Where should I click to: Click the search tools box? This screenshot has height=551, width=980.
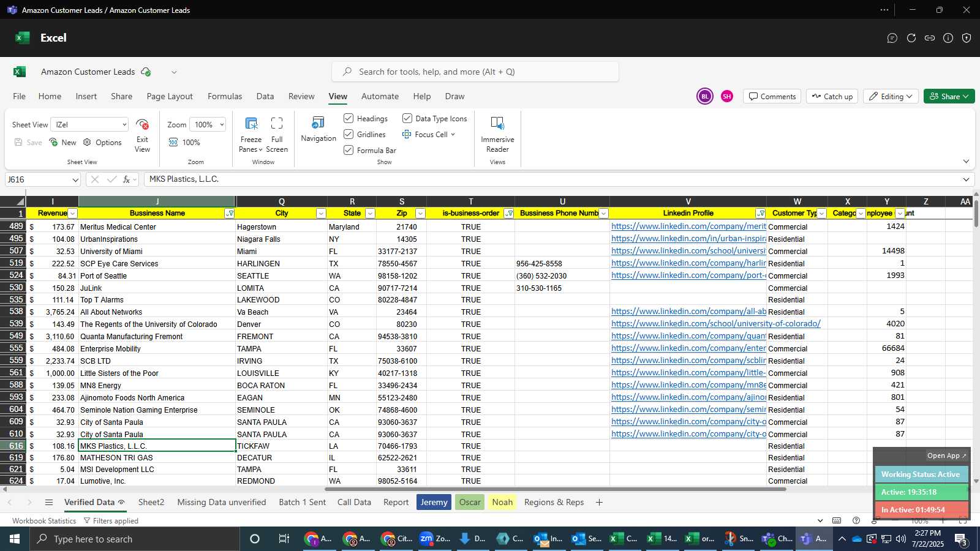[475, 72]
